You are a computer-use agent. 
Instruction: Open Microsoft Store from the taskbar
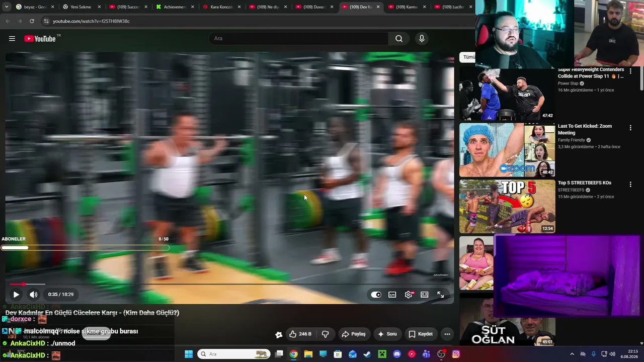click(x=338, y=354)
